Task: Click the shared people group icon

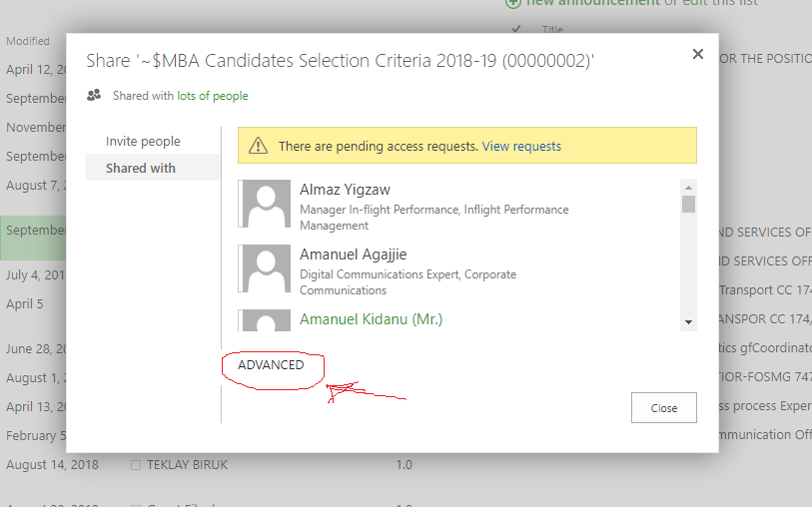Action: pyautogui.click(x=94, y=95)
